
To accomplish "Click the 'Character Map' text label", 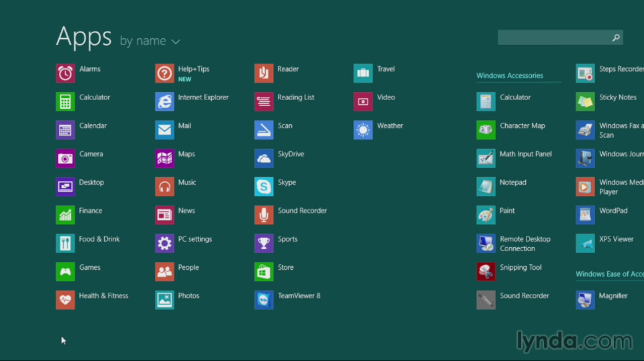I will coord(522,125).
